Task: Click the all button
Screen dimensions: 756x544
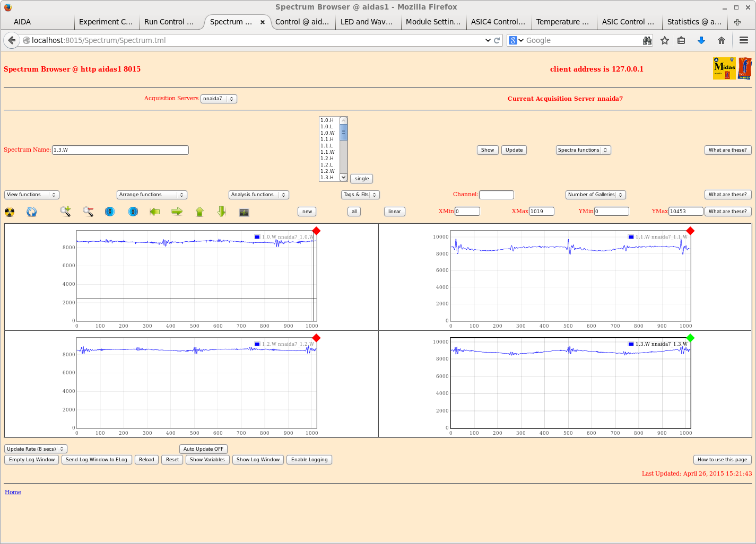Action: tap(354, 212)
